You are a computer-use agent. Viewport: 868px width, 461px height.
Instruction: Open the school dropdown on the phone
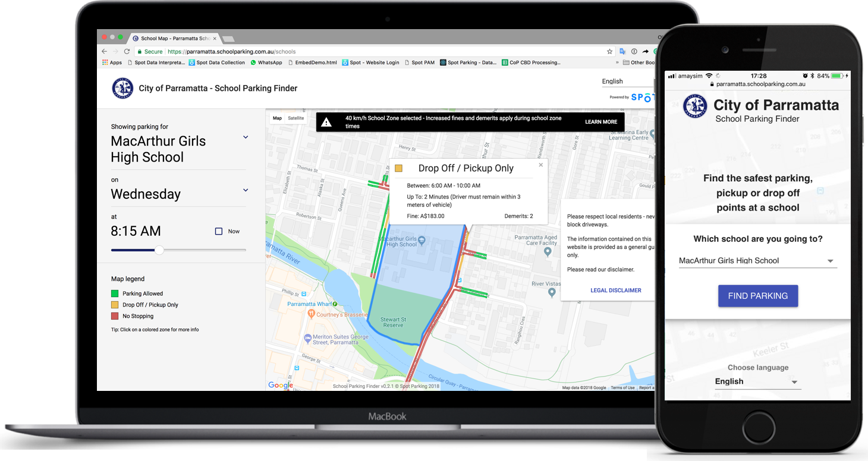point(758,261)
